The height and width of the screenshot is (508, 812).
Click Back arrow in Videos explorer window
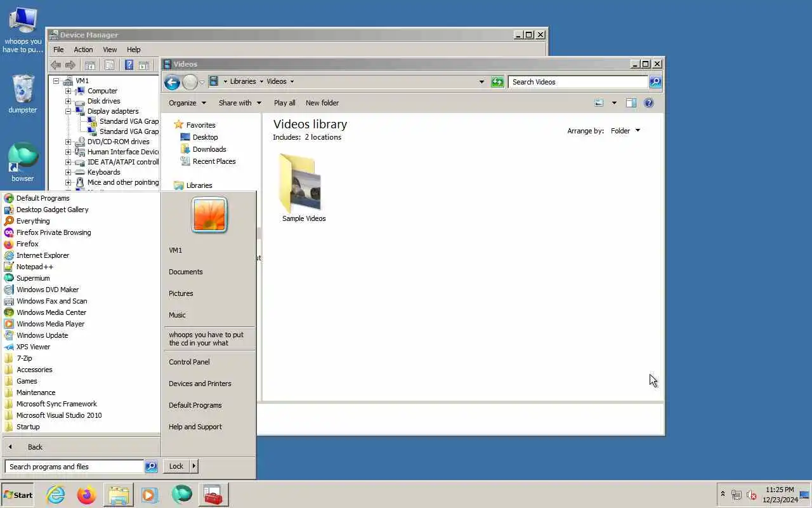pyautogui.click(x=172, y=82)
